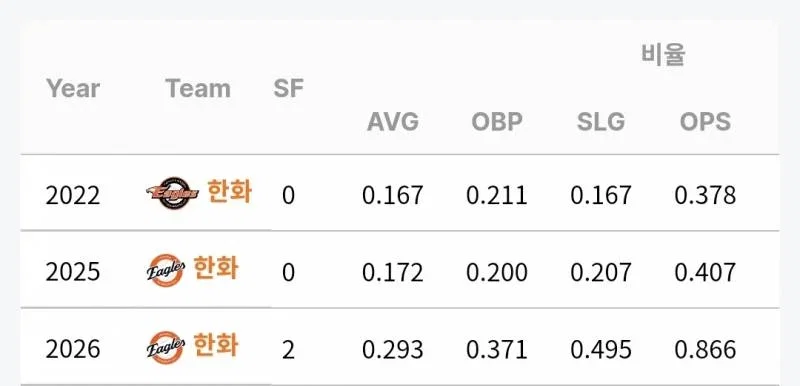Select the 2022 season row year cell
The height and width of the screenshot is (386, 800).
pyautogui.click(x=73, y=195)
